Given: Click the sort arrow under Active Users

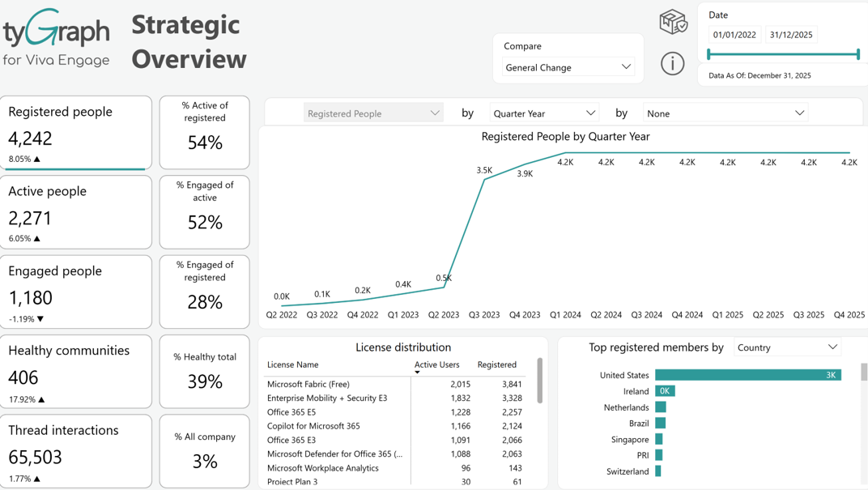Looking at the screenshot, I should (x=417, y=373).
